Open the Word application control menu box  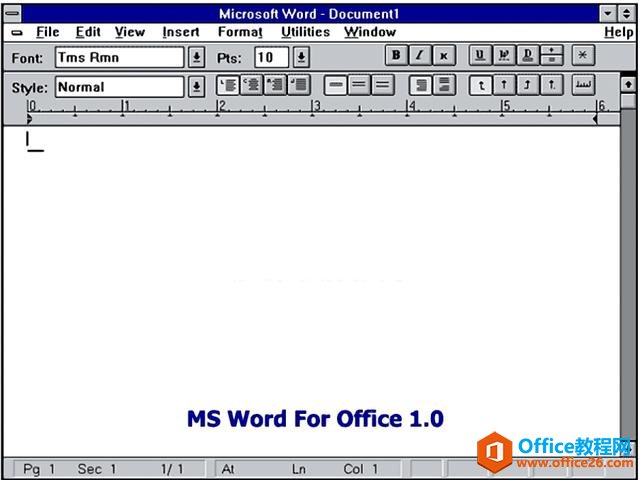[12, 13]
